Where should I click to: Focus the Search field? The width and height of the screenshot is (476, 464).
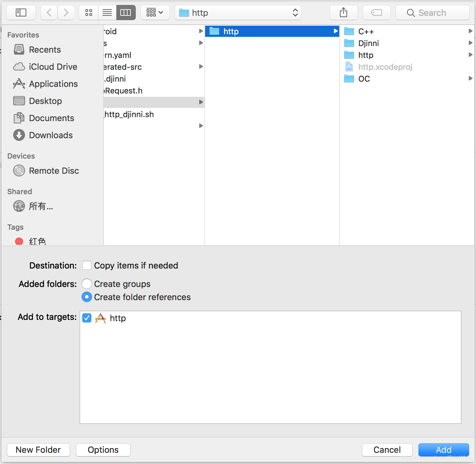click(432, 13)
